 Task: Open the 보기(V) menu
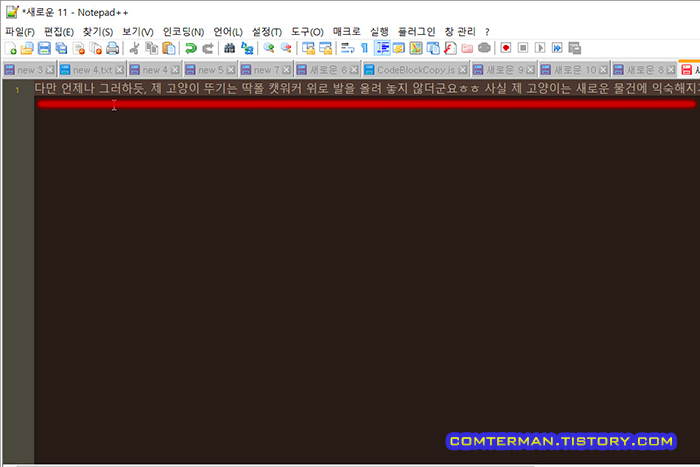138,32
